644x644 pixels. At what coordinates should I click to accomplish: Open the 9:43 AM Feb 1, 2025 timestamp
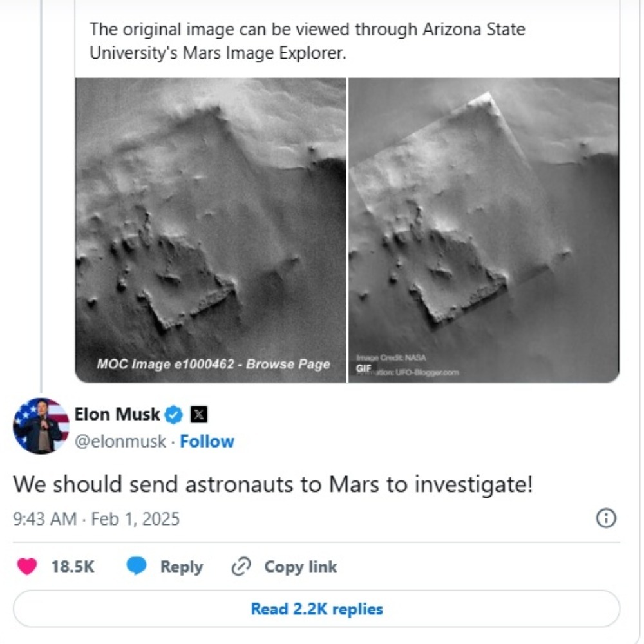coord(97,519)
